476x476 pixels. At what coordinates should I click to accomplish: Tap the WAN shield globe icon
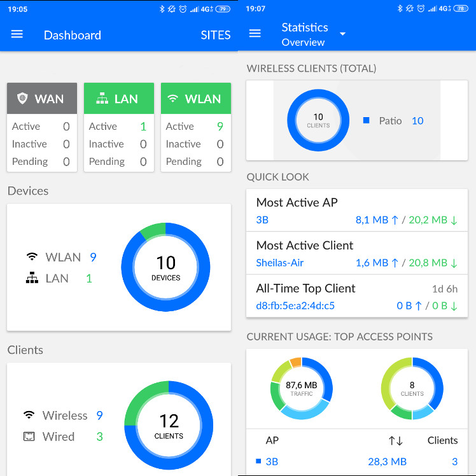coord(23,99)
